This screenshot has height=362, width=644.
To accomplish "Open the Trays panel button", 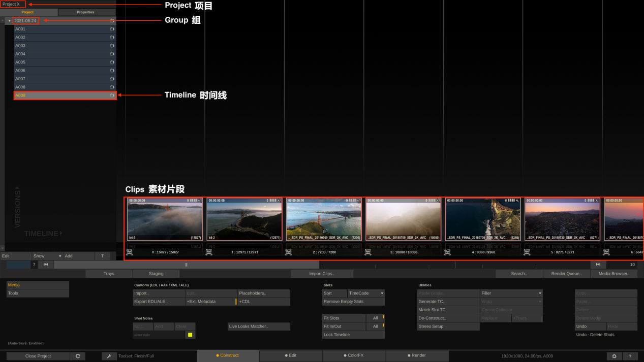I will (109, 274).
